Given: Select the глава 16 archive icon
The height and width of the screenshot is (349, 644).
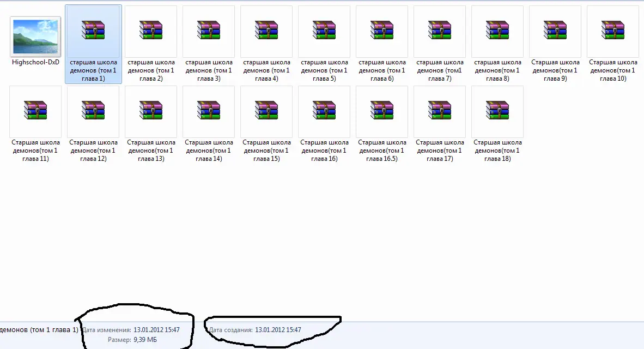Looking at the screenshot, I should pos(324,110).
